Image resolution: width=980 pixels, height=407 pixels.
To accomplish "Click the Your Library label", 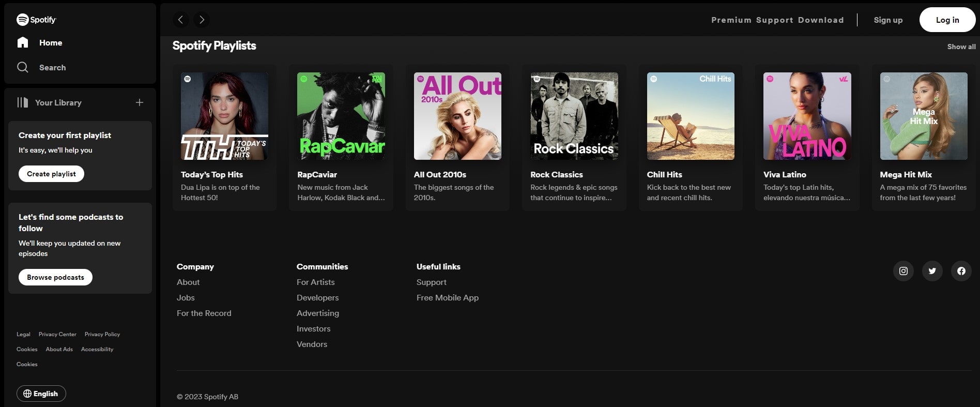I will click(58, 103).
